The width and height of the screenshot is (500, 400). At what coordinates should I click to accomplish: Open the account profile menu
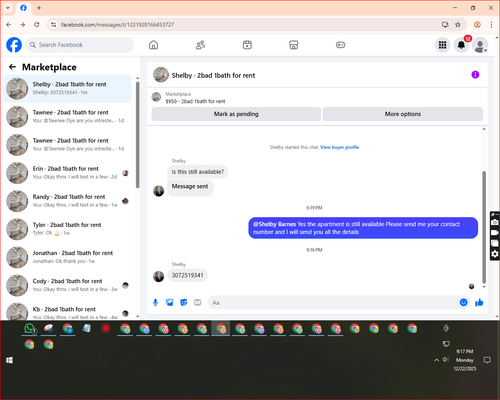point(480,46)
